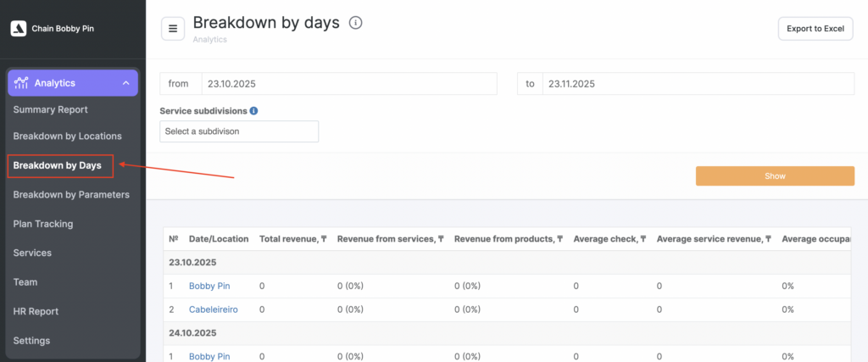The image size is (868, 362).
Task: Click the info icon beside Breakdown by days
Action: coord(355,23)
